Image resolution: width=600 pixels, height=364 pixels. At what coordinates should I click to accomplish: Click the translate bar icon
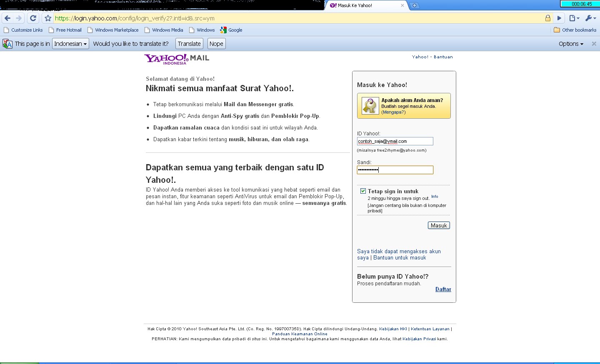pos(7,44)
